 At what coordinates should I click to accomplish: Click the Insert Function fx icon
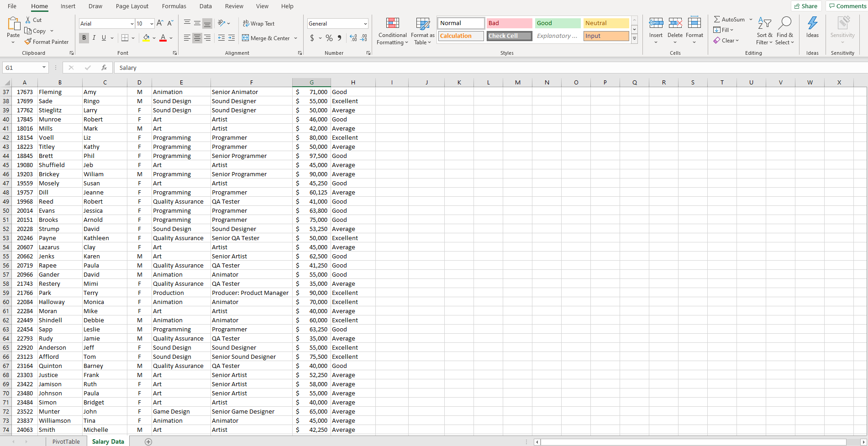pyautogui.click(x=104, y=68)
